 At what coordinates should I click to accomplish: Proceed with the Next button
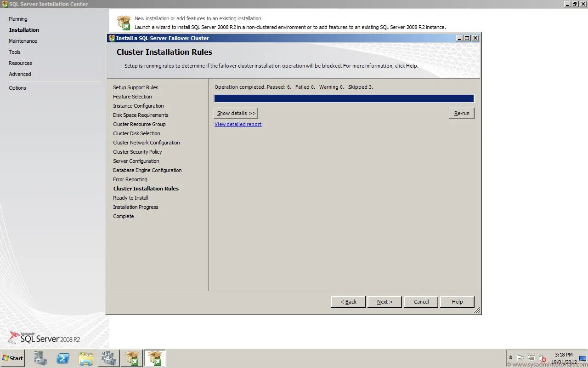tap(384, 302)
